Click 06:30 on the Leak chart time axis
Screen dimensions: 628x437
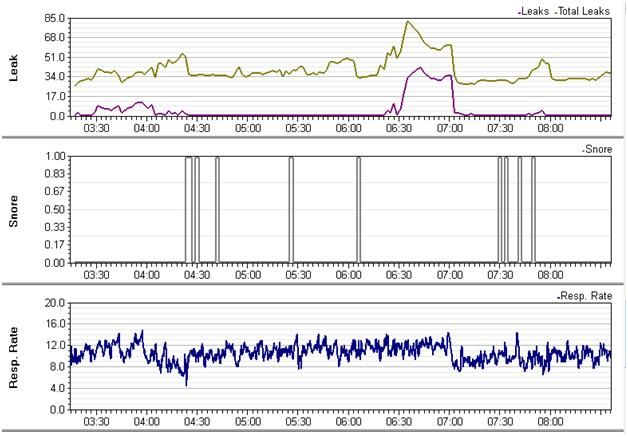[399, 129]
